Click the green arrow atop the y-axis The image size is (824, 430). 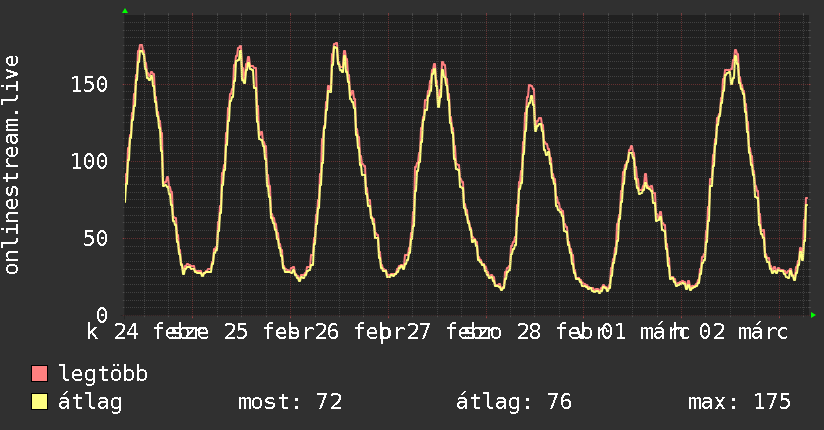(125, 11)
